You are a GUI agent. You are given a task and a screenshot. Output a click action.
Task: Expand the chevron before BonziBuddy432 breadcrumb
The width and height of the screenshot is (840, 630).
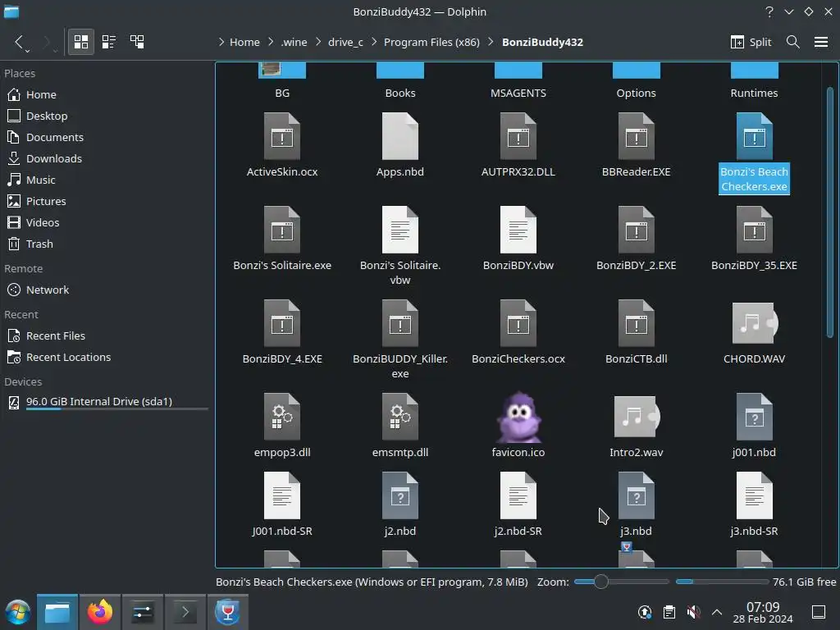point(491,42)
